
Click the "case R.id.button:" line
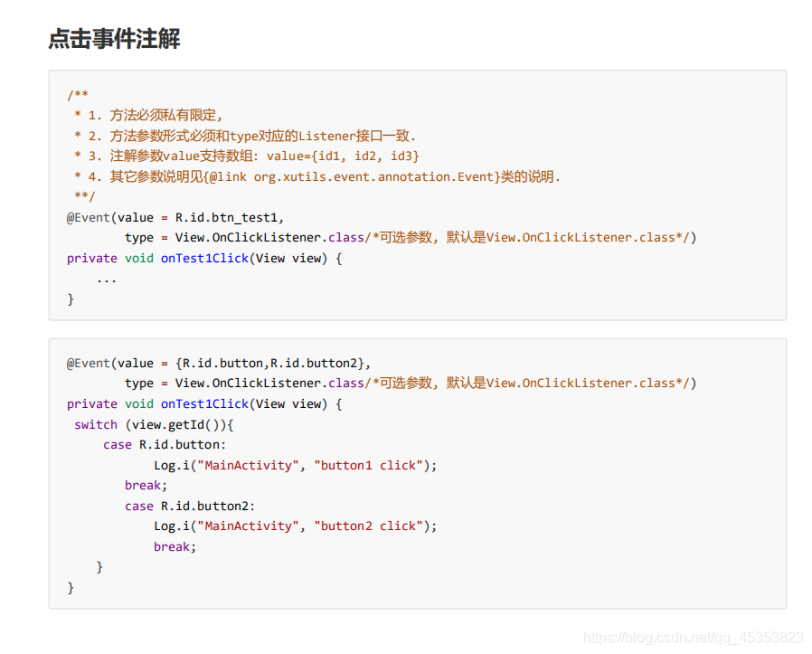[x=165, y=444]
